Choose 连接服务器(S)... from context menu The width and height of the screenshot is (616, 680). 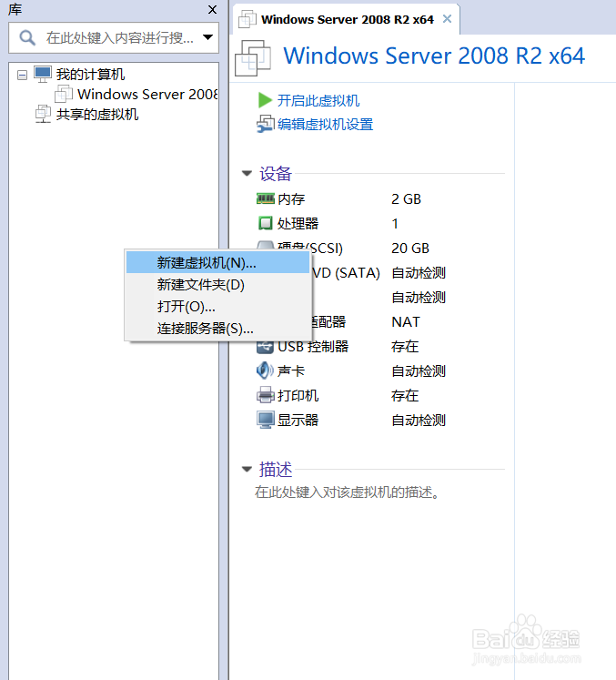click(217, 329)
